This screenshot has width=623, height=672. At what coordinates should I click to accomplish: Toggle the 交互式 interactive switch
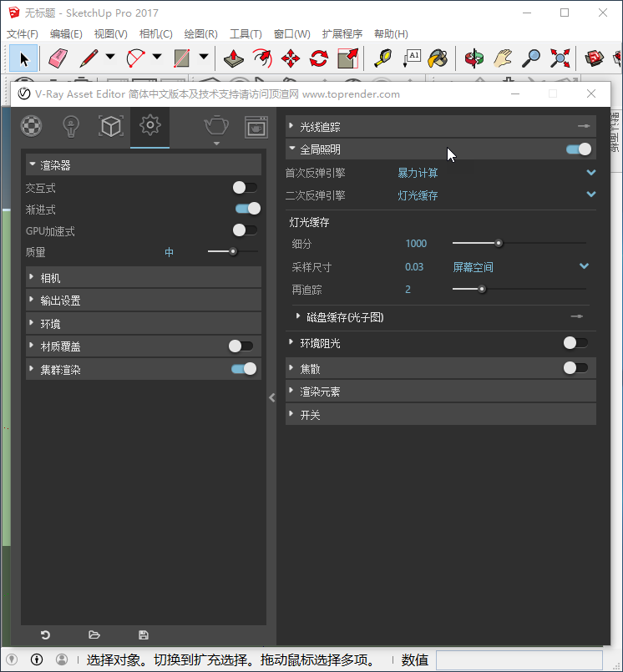(x=246, y=187)
